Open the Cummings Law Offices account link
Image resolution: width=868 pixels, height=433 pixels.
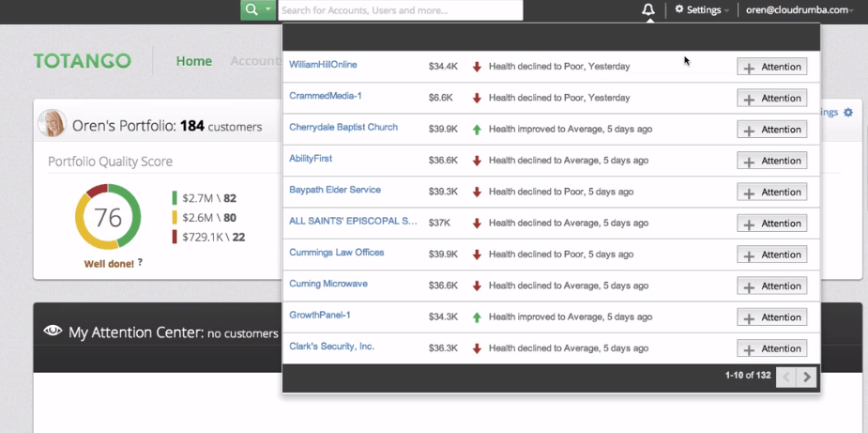tap(337, 253)
